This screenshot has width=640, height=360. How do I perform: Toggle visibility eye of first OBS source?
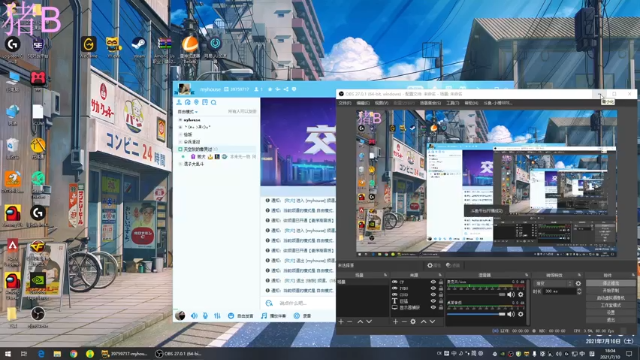(433, 282)
